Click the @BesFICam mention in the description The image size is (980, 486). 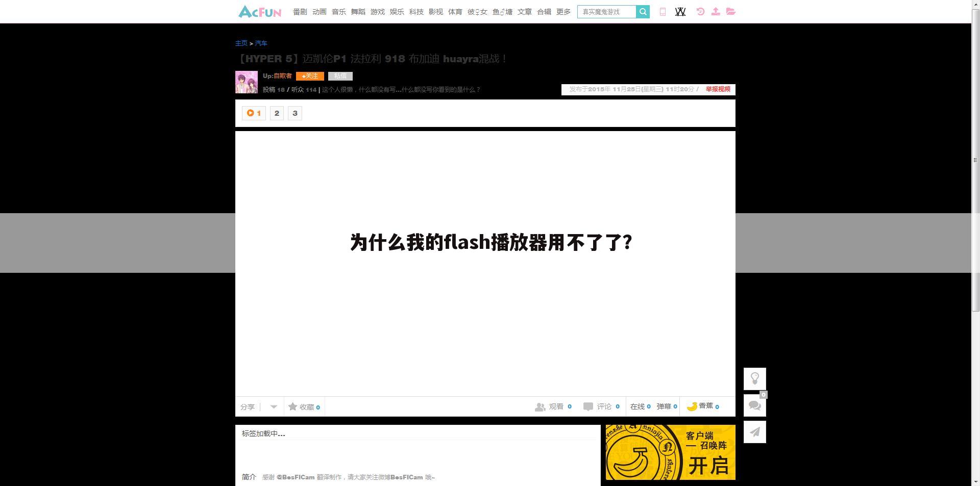[296, 477]
